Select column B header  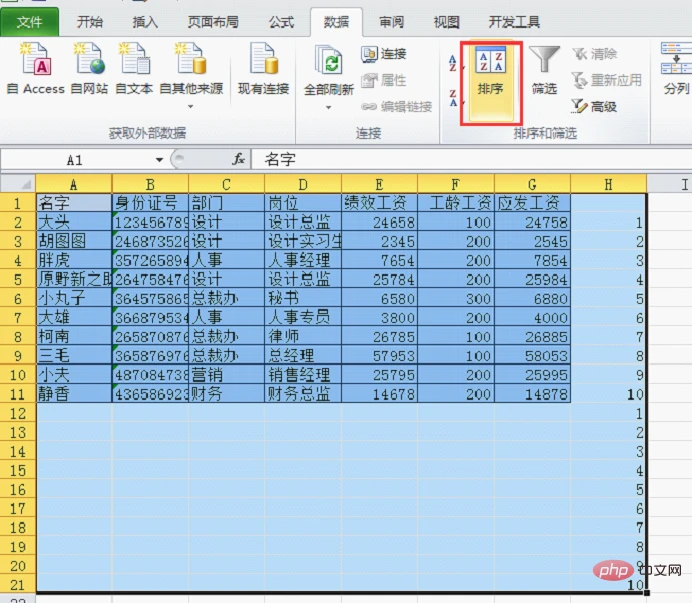pos(150,184)
